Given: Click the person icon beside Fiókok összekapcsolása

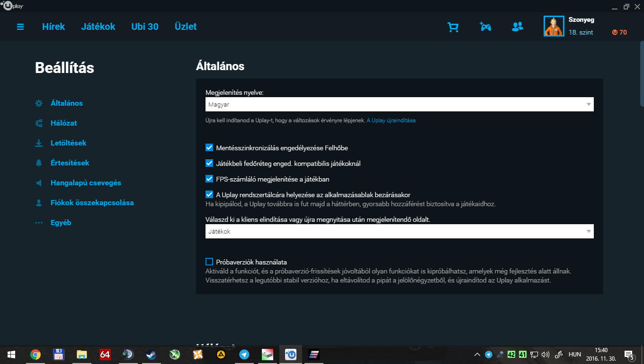Looking at the screenshot, I should [x=39, y=203].
